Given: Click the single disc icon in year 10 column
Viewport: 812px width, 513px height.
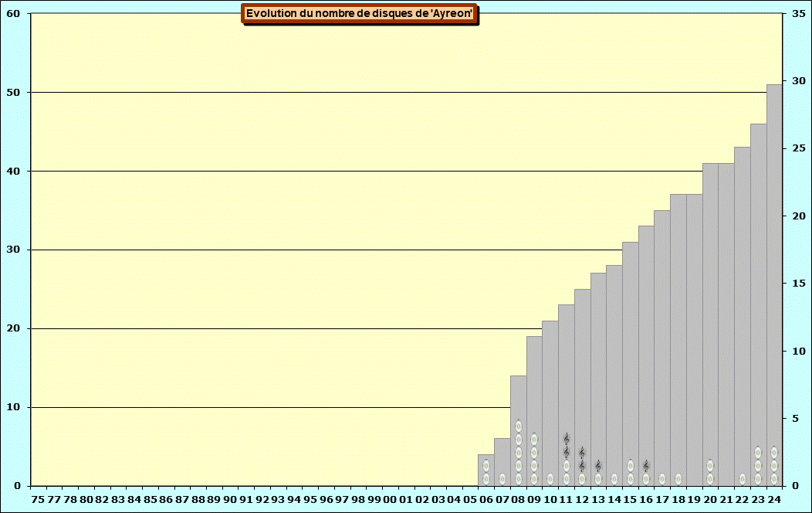Looking at the screenshot, I should 550,479.
